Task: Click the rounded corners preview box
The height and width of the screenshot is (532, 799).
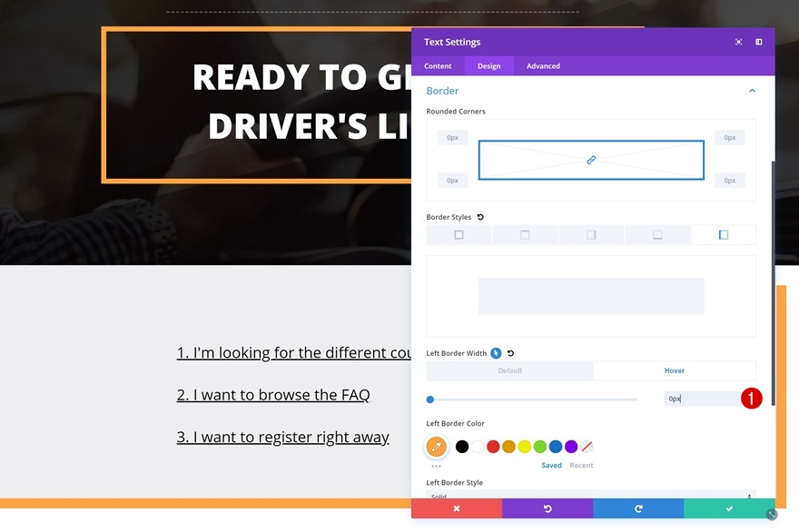Action: pyautogui.click(x=591, y=160)
